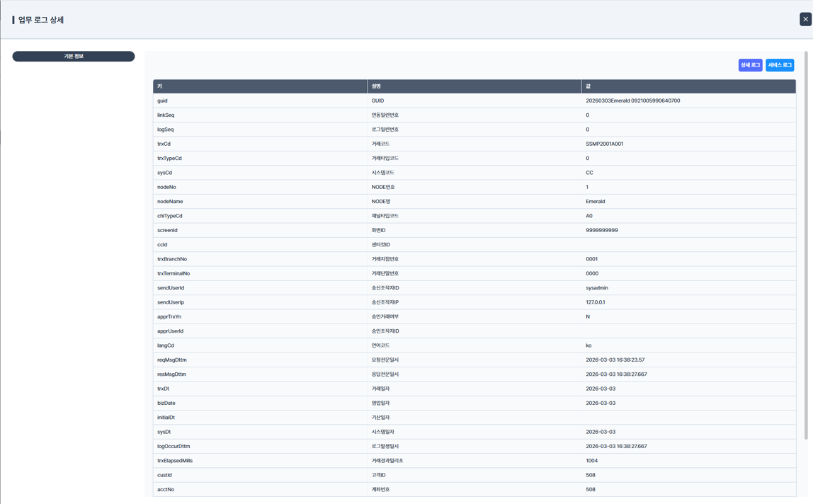Click the 기산일자 description cell
813x504 pixels.
click(474, 418)
